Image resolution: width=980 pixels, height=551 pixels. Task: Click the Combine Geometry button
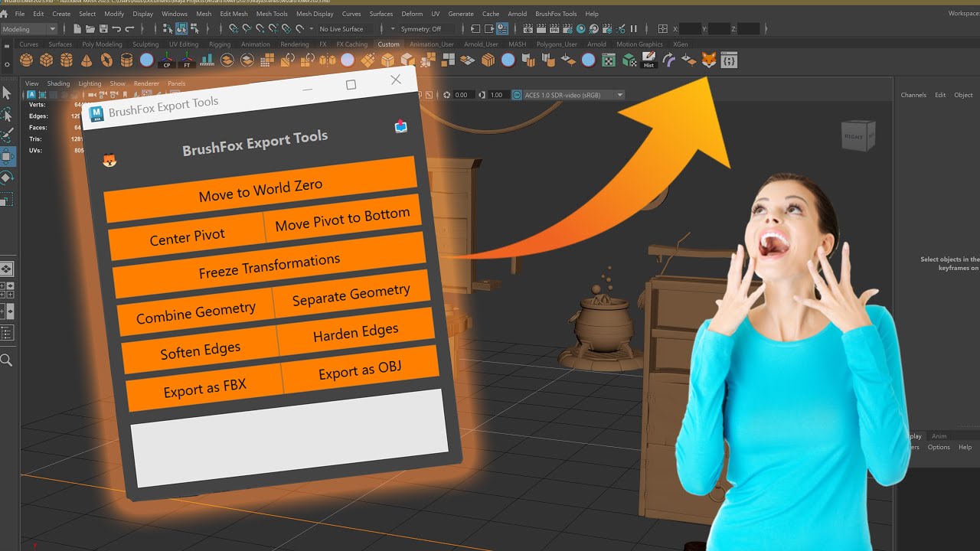[x=196, y=312]
